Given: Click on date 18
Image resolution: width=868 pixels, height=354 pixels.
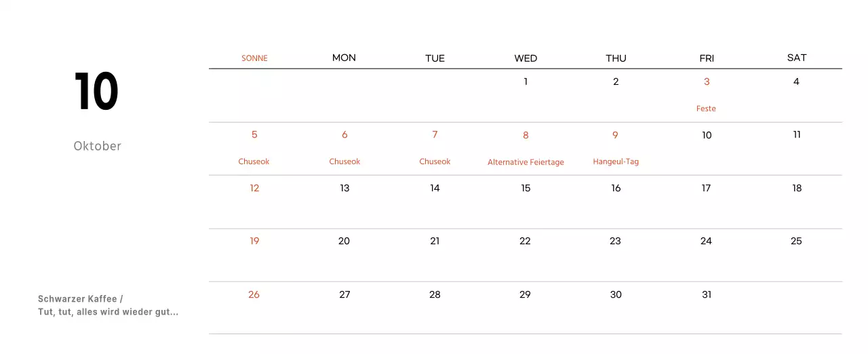Looking at the screenshot, I should 797,189.
